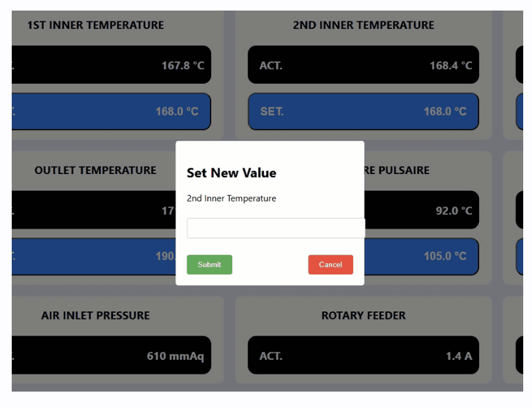Click the 2nd Inner Temperature ACT. 168.4 °C reading

(x=363, y=65)
